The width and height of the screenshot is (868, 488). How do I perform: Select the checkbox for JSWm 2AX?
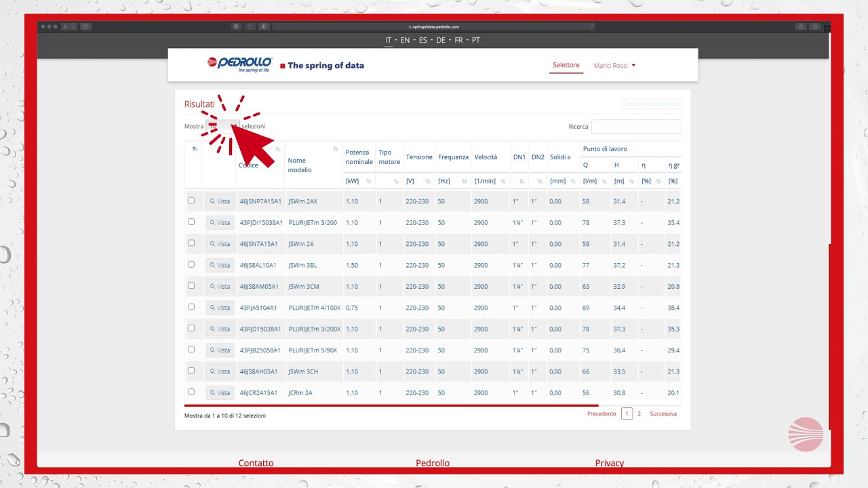[x=191, y=201]
